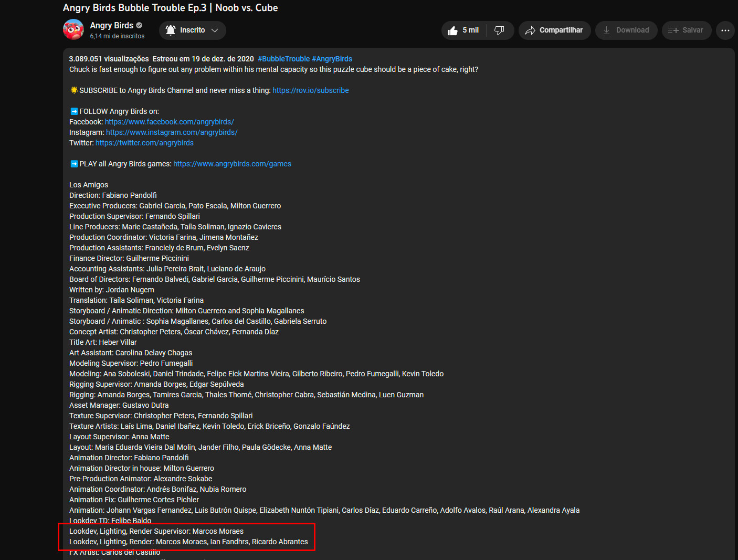The image size is (738, 560).
Task: Click 'Title Art: Heber Villar' line
Action: [x=103, y=342]
